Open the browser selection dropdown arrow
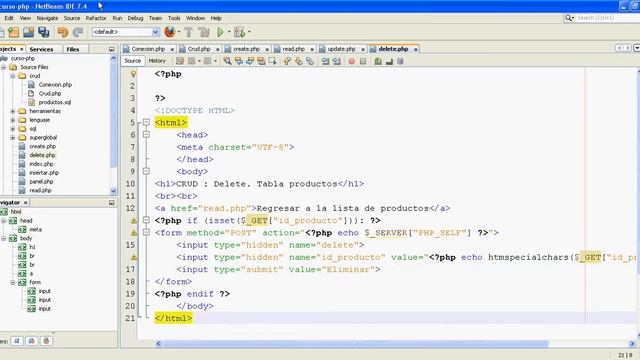The width and height of the screenshot is (640, 360). tap(179, 32)
